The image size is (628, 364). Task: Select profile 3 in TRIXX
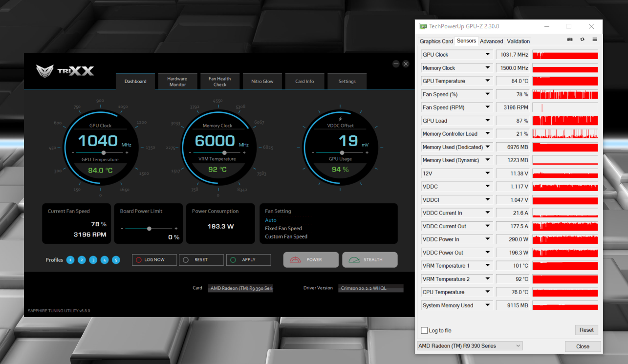point(93,260)
